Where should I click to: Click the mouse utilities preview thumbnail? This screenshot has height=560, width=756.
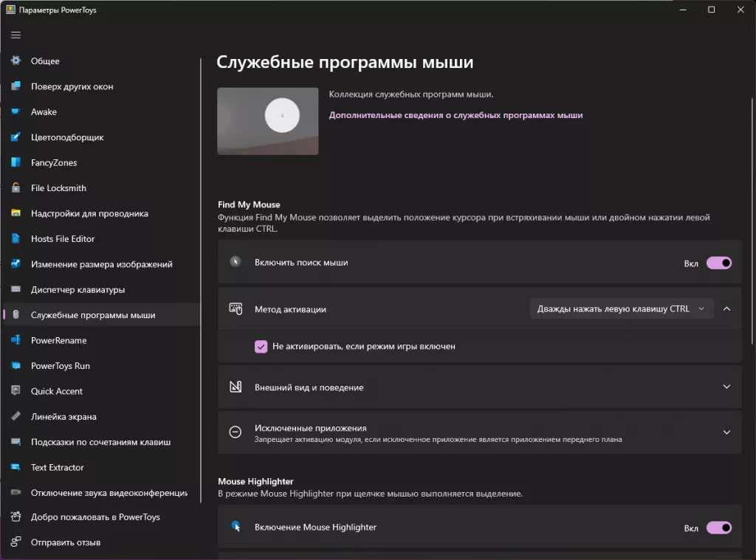point(268,121)
